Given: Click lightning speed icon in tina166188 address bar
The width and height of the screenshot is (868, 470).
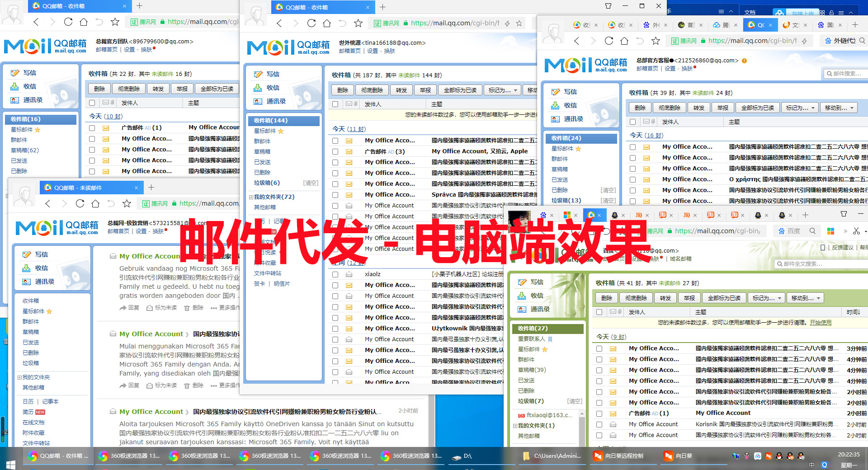Looking at the screenshot, I should 507,23.
